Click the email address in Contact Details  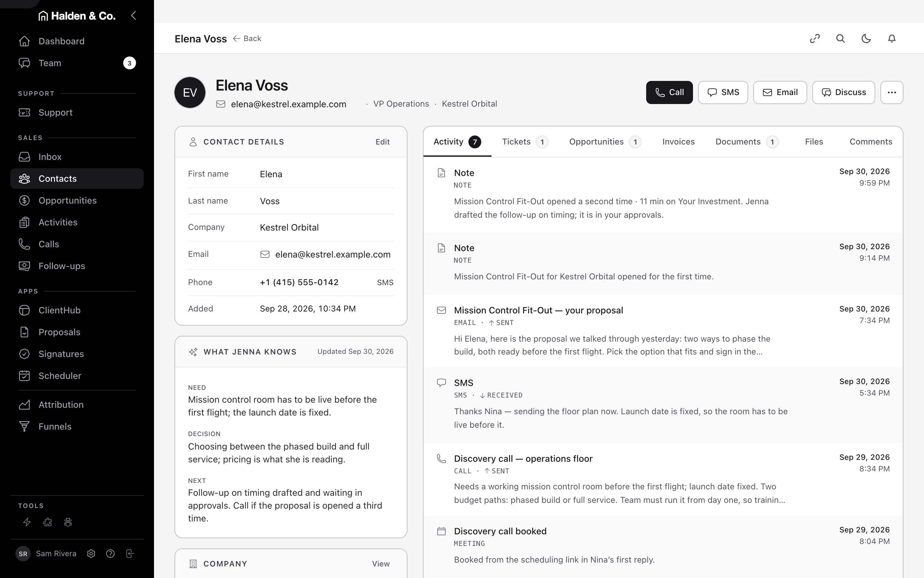pos(333,255)
